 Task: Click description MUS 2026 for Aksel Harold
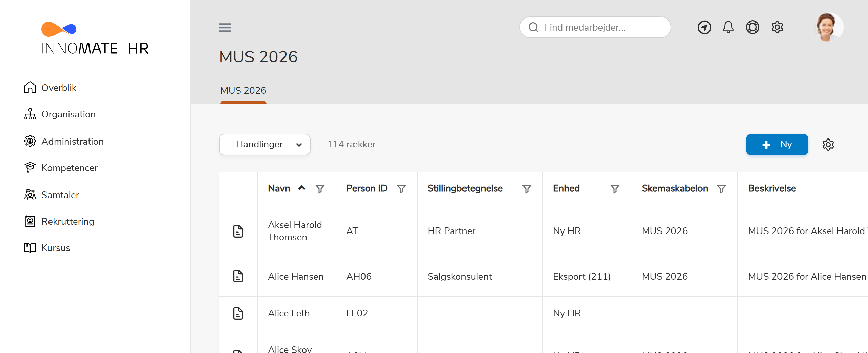pos(808,231)
